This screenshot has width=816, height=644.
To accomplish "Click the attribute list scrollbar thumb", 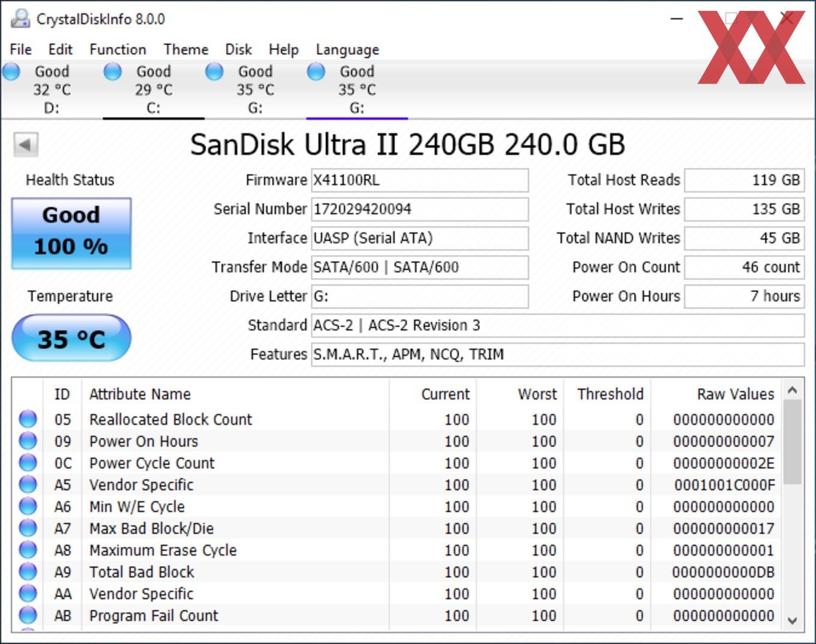I will (792, 442).
